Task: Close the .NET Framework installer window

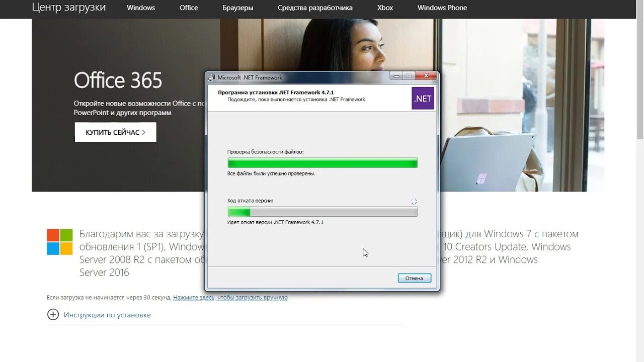Action: 426,76
